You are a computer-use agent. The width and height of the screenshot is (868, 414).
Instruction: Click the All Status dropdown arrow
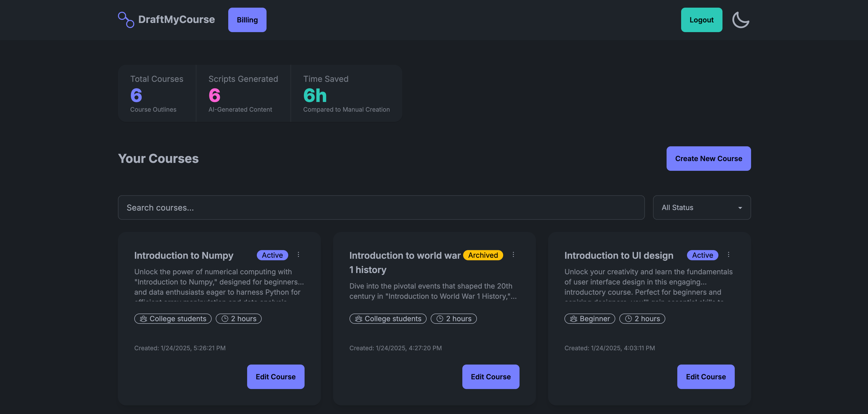pyautogui.click(x=740, y=208)
